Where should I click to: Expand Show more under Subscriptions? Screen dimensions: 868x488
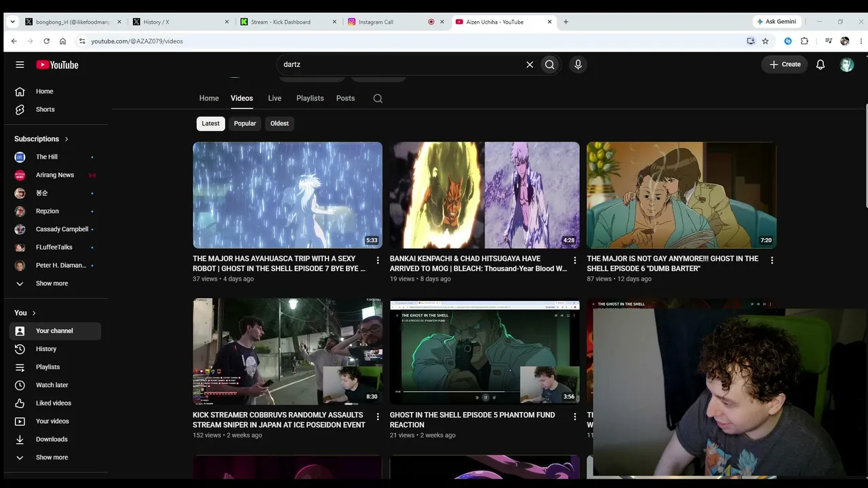click(56, 283)
